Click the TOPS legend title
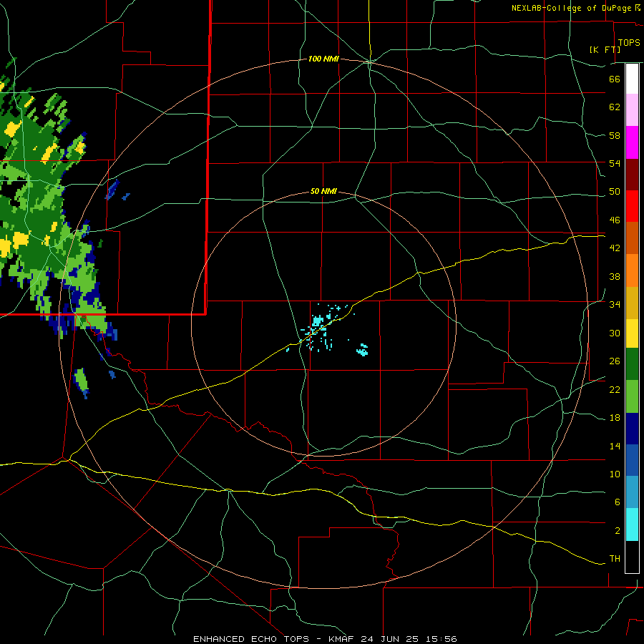This screenshot has width=644, height=644. [629, 42]
